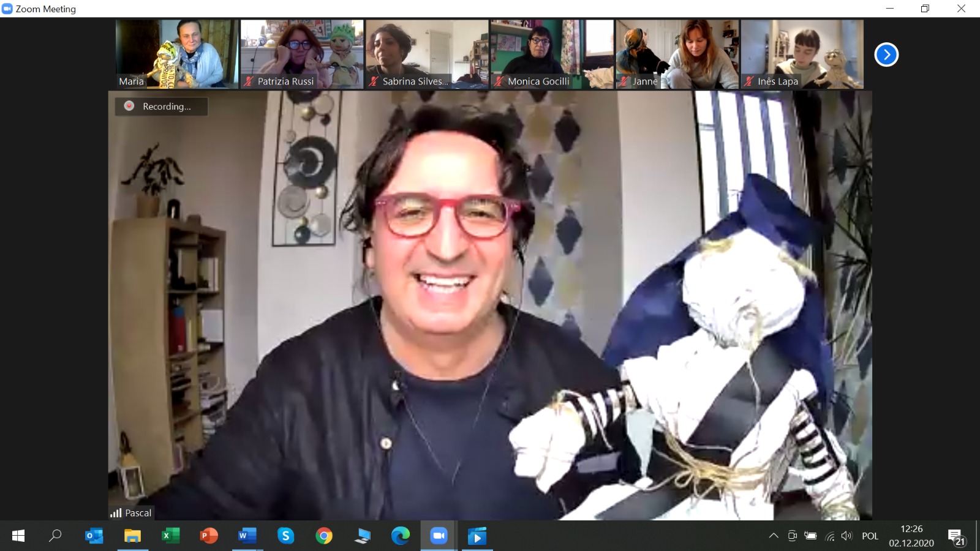Click muted microphone icon beside Inês Lapa
This screenshot has height=551, width=980.
pos(748,81)
